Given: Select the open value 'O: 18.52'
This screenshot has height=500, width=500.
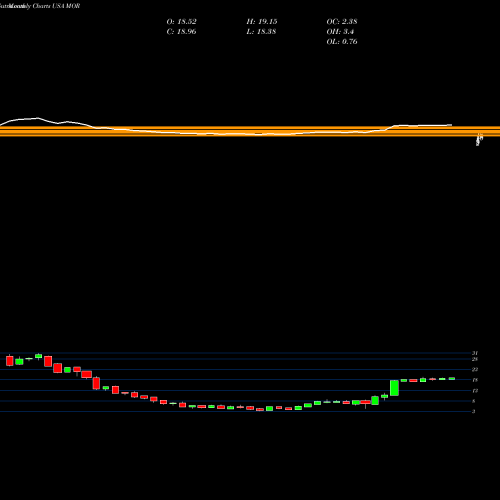Looking at the screenshot, I should click(181, 22).
